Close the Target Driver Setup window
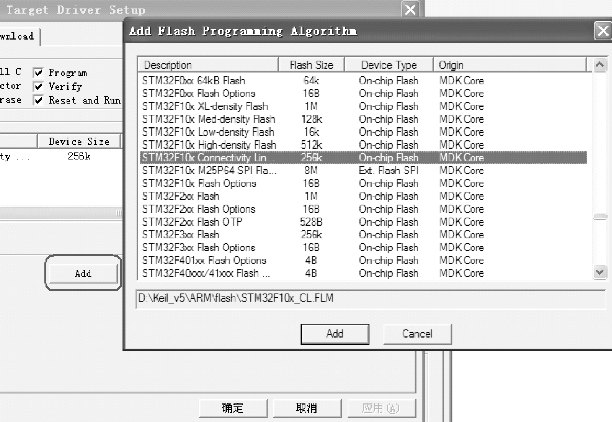 click(410, 9)
